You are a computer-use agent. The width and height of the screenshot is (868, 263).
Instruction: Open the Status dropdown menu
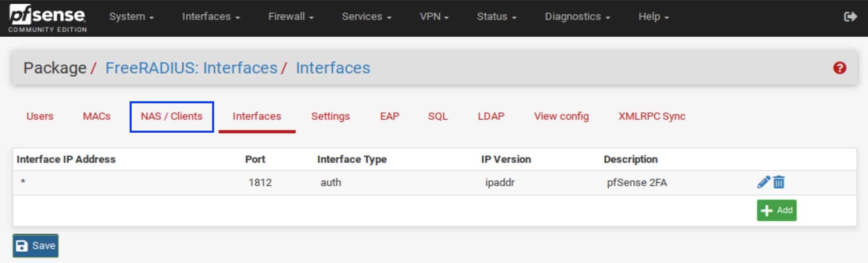click(x=497, y=17)
